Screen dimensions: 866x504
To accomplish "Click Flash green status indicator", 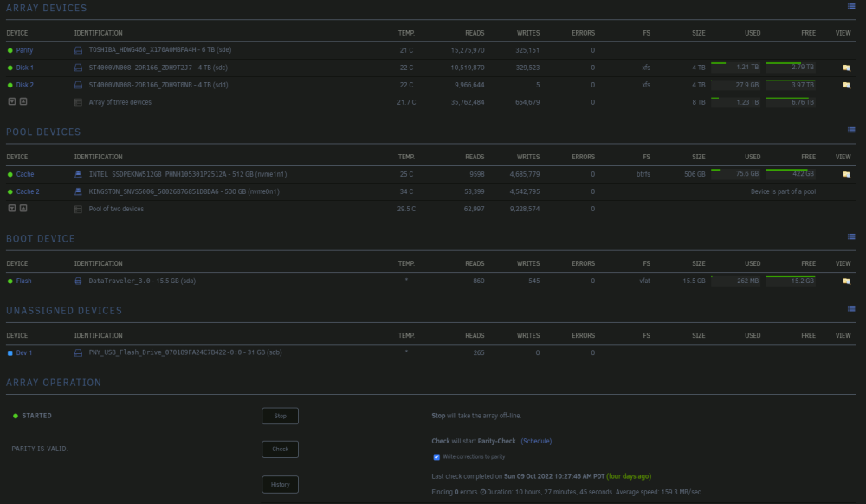I will click(10, 281).
